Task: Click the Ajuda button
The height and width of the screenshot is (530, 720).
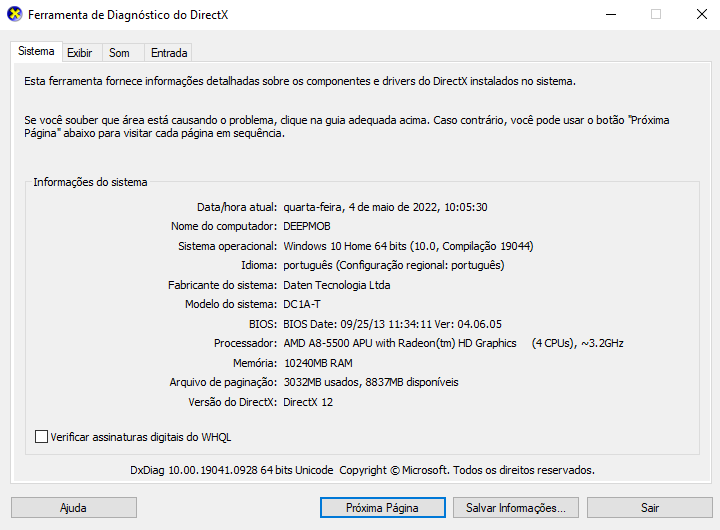Action: 73,507
